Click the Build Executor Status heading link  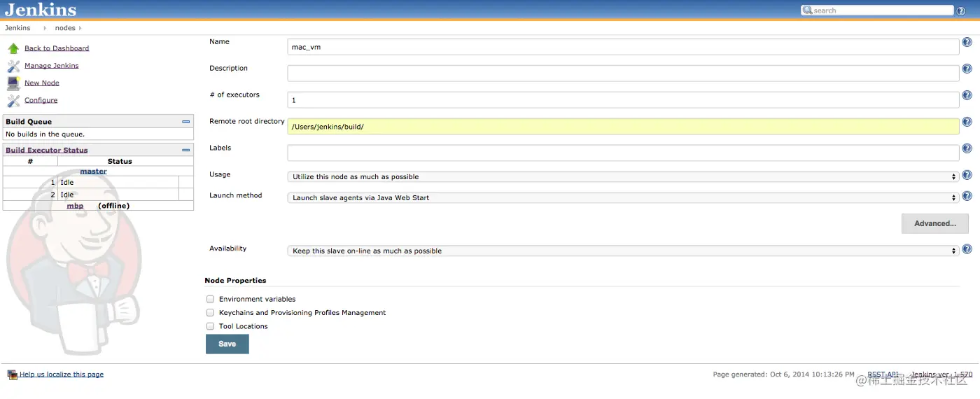[47, 150]
